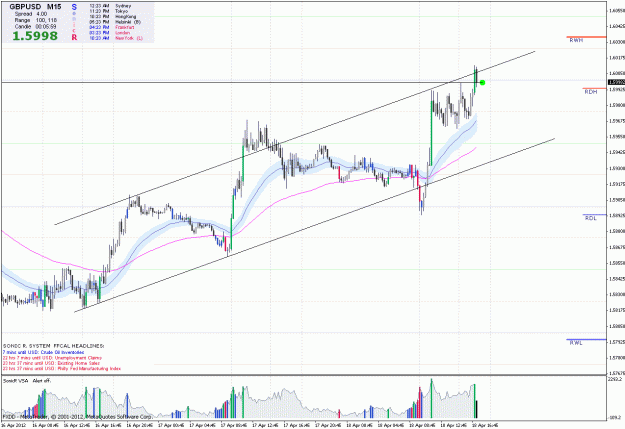625x429 pixels.
Task: Click the Helsinki (B) clock row
Action: click(x=115, y=22)
